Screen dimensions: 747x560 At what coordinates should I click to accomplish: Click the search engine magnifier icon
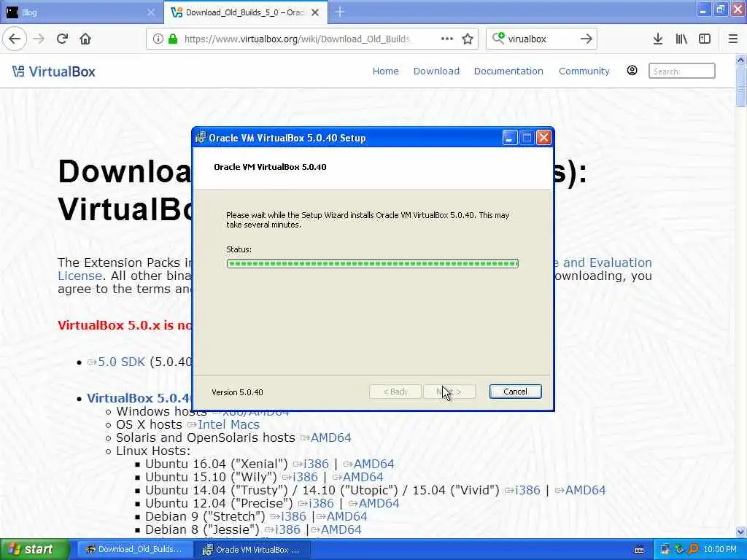498,38
